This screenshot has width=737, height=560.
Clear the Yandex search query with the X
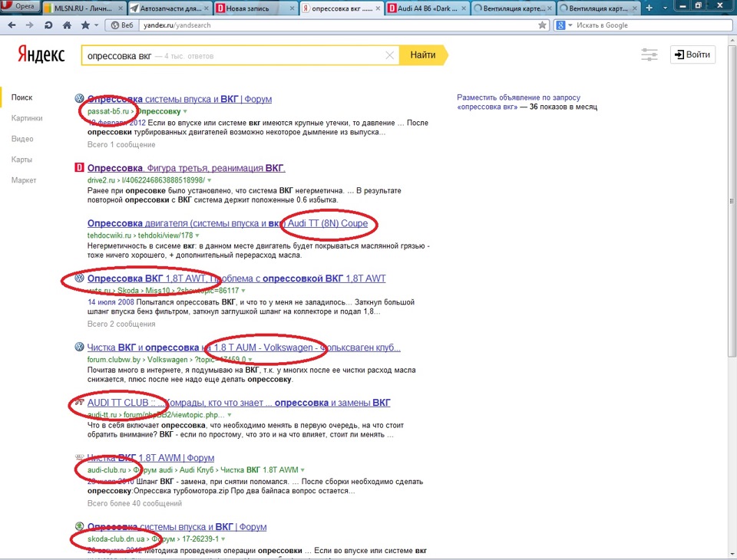tap(390, 55)
